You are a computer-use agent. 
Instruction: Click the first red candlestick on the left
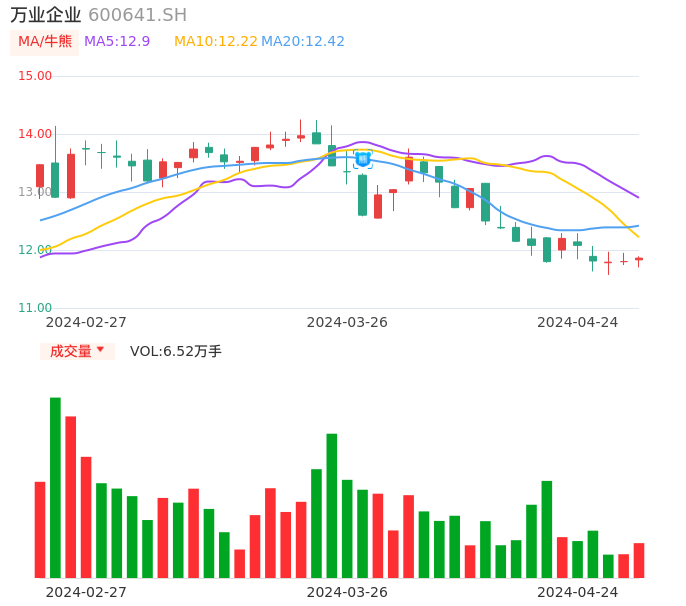[x=40, y=176]
